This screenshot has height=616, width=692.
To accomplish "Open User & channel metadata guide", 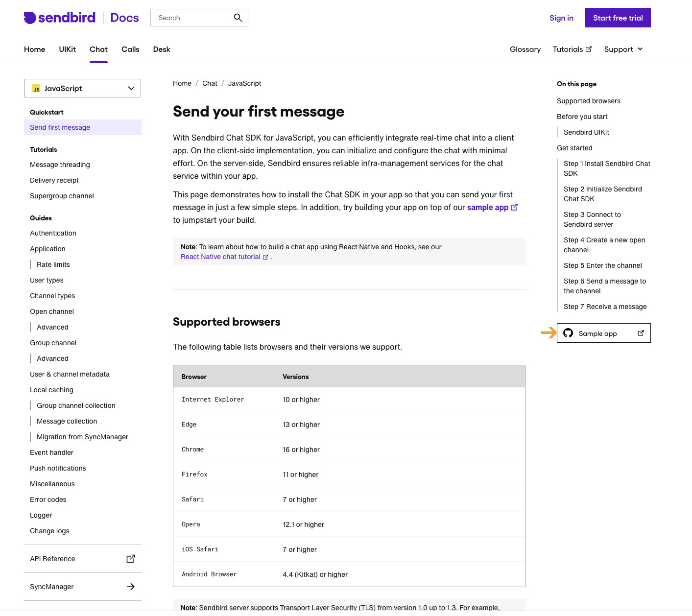I will [x=70, y=375].
